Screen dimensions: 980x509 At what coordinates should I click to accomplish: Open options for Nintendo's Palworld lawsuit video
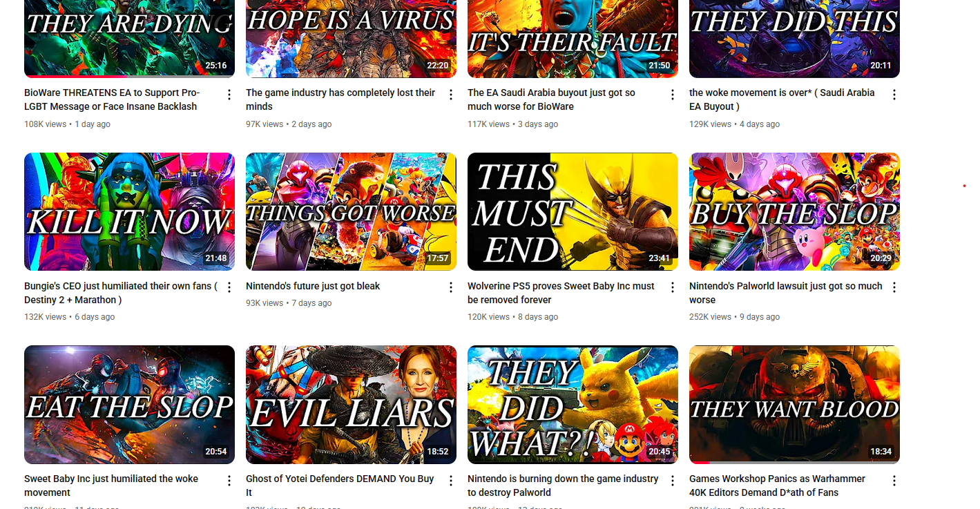(894, 287)
